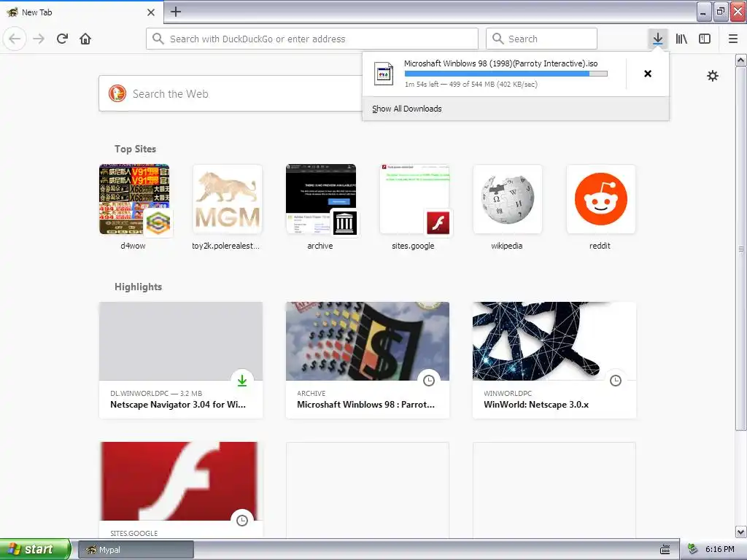The image size is (747, 560).
Task: Click history clock icon on Flash card
Action: [x=242, y=521]
